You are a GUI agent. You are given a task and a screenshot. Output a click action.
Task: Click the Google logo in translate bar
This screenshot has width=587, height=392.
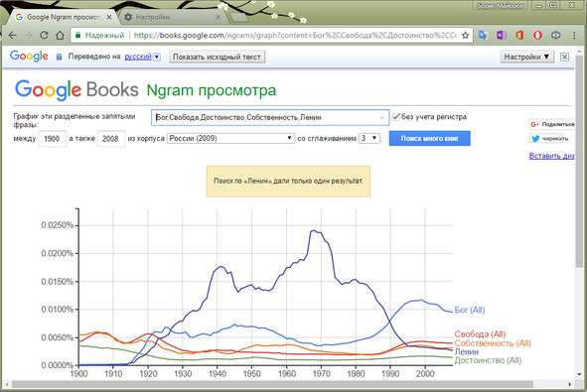pos(29,57)
